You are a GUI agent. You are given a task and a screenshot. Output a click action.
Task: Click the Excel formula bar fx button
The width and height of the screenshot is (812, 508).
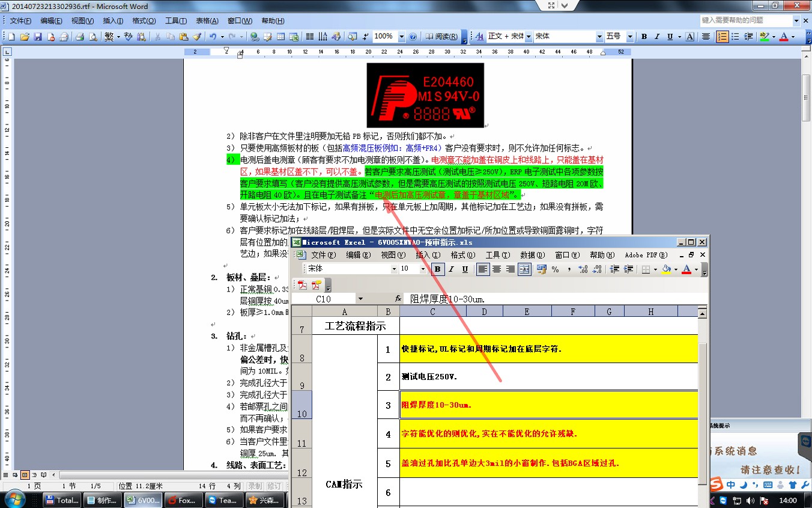tap(398, 299)
